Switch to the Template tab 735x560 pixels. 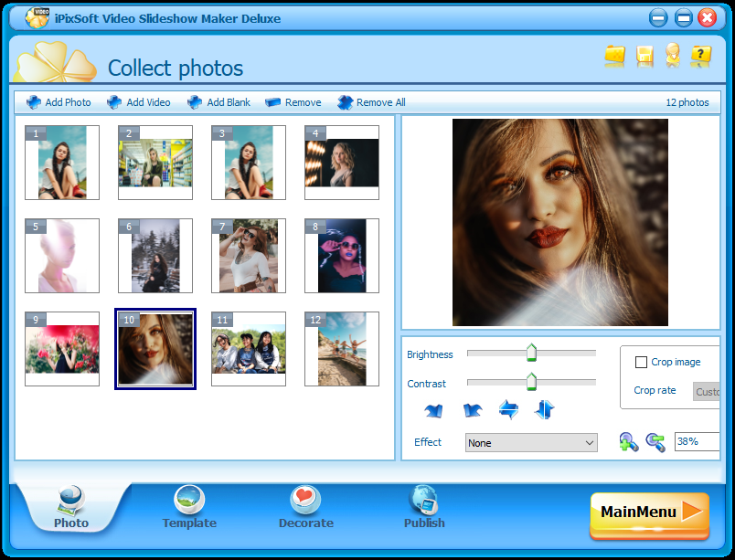(x=189, y=507)
